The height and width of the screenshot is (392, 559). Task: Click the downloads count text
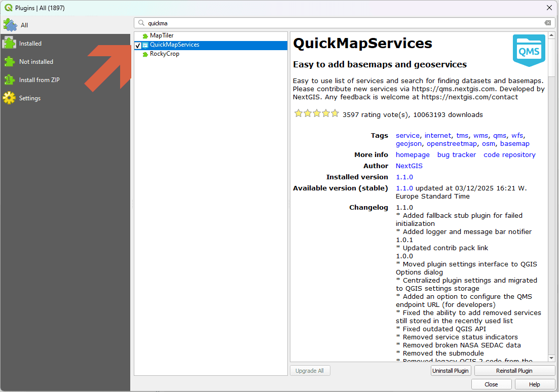click(448, 115)
